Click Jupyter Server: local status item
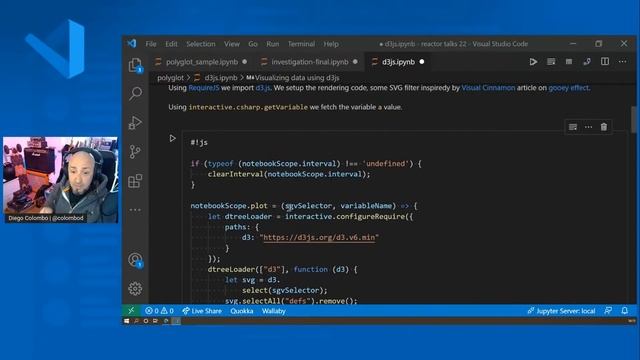 click(x=561, y=311)
